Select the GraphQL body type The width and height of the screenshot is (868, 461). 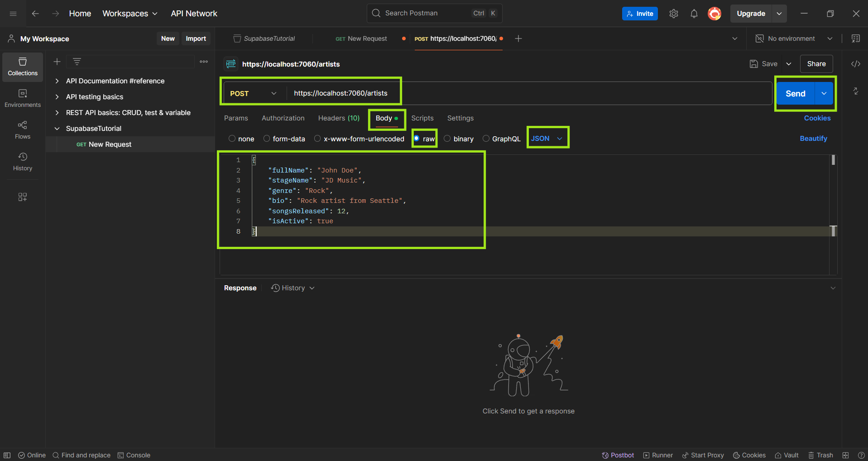point(486,139)
